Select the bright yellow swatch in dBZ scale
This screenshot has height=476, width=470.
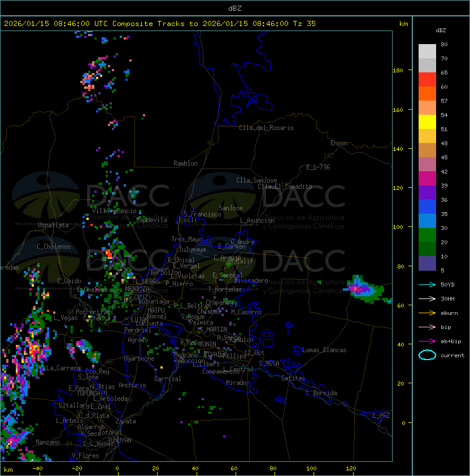(x=427, y=122)
